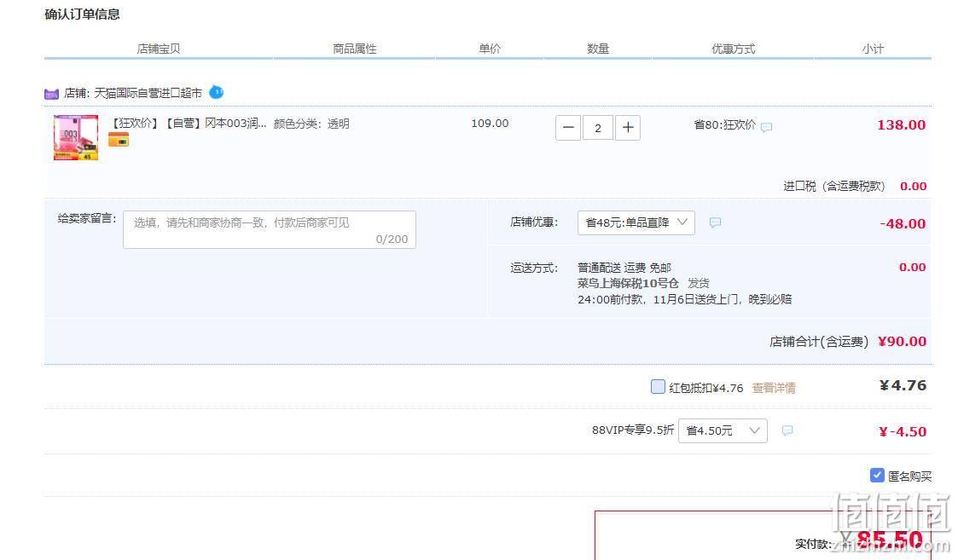Click the 小计 column header
958x560 pixels.
[873, 49]
